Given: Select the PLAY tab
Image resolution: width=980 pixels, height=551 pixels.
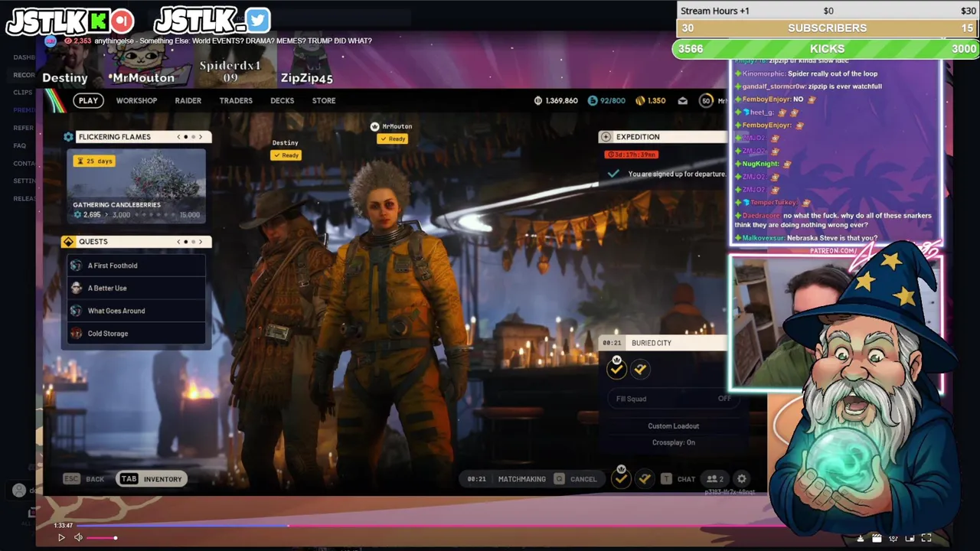Looking at the screenshot, I should 88,100.
